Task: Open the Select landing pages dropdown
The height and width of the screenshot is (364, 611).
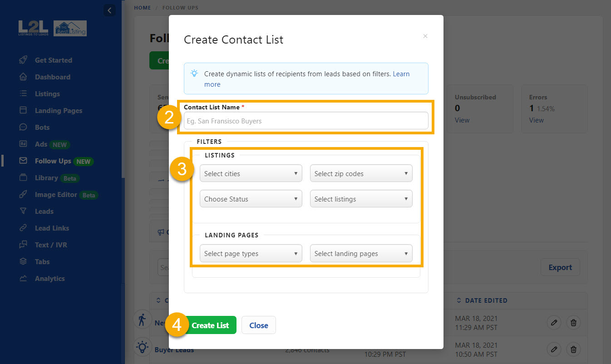Action: pyautogui.click(x=361, y=253)
